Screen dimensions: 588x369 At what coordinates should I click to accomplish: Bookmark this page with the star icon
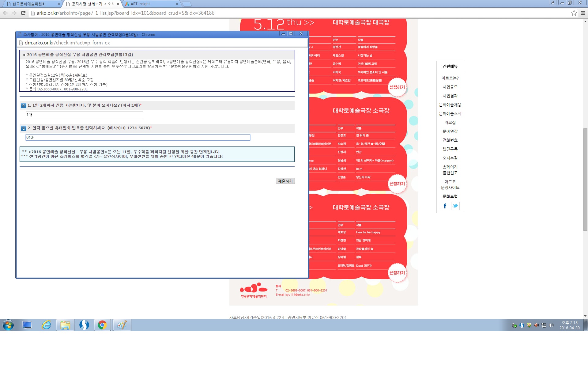point(574,13)
